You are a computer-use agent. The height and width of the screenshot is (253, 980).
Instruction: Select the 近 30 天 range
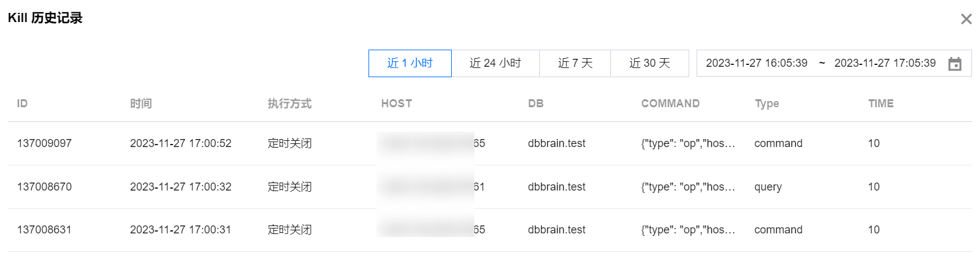[x=649, y=63]
